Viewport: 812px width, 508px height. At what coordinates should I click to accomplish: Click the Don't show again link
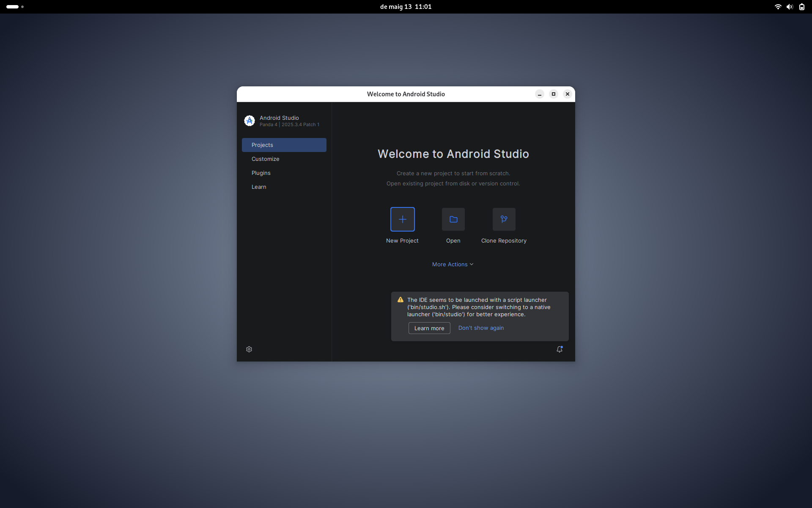click(x=481, y=328)
